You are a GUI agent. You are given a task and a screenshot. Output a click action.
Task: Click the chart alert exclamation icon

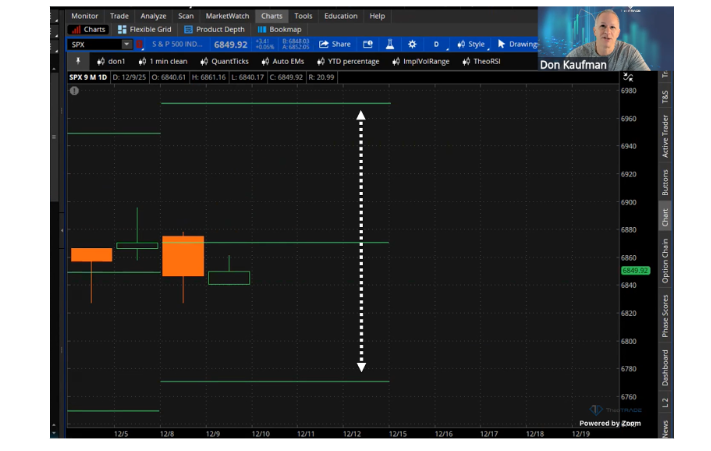pos(74,91)
